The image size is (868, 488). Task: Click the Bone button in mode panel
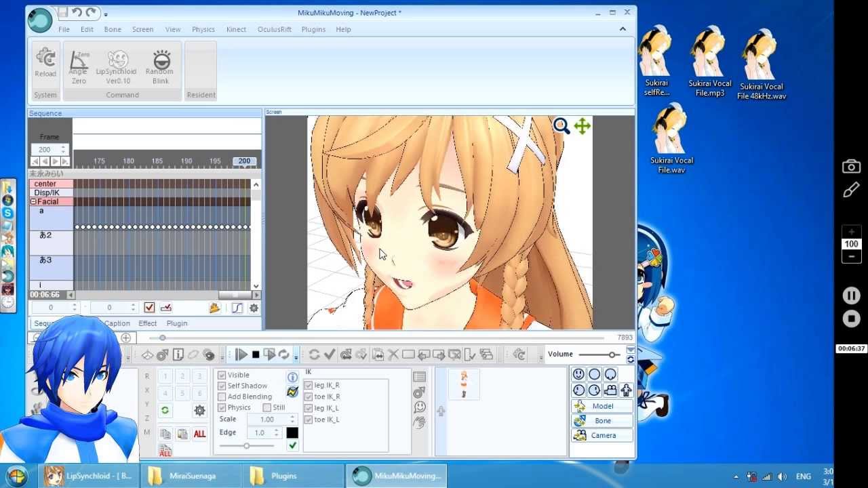602,421
